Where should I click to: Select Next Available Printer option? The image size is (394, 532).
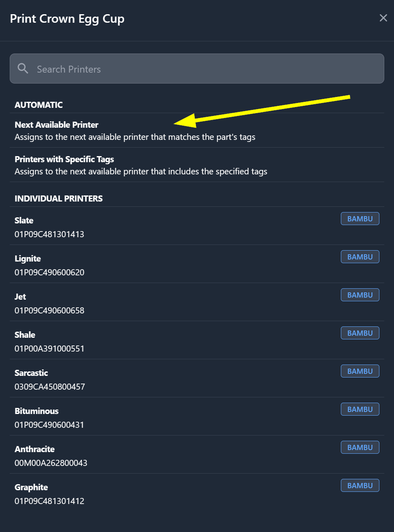(x=197, y=130)
